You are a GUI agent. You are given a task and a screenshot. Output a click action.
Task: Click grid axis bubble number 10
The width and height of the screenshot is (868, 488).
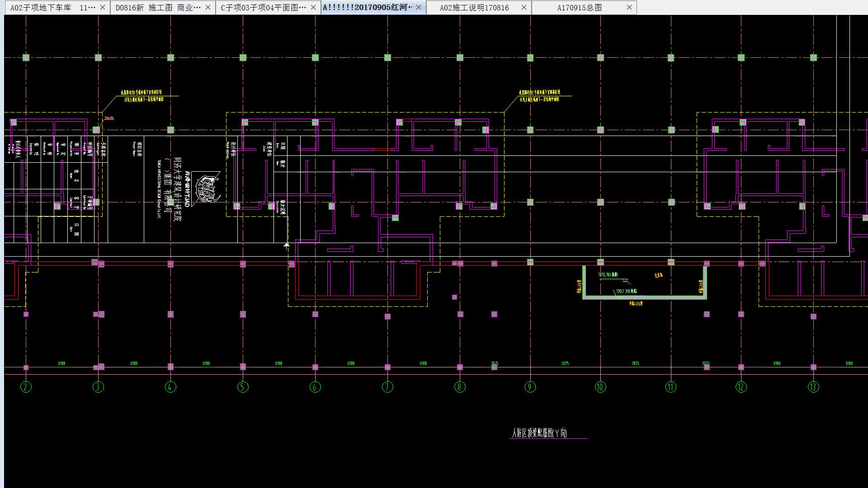tap(600, 387)
